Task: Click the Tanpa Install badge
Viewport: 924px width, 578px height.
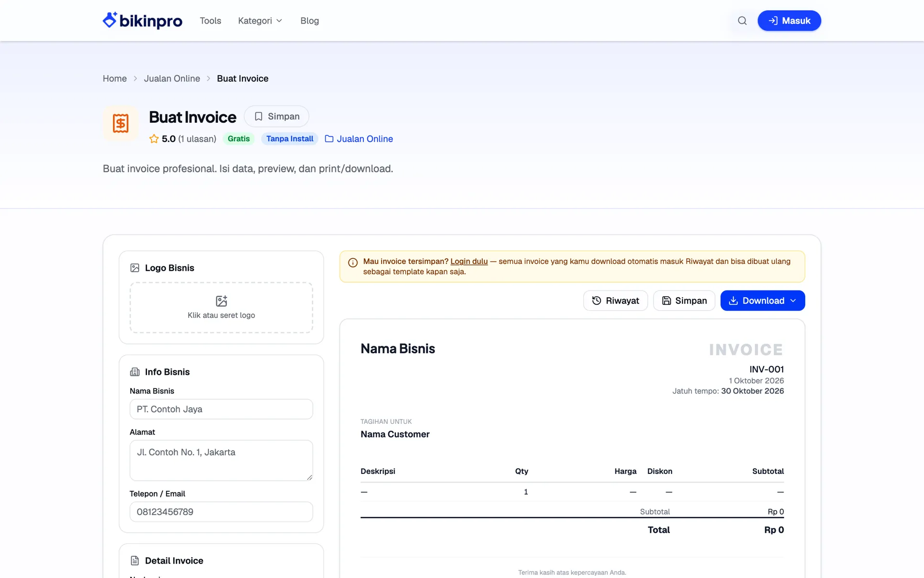Action: pyautogui.click(x=290, y=139)
